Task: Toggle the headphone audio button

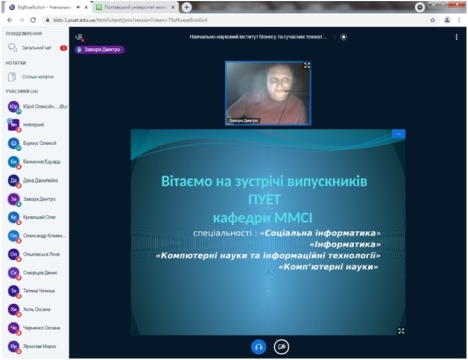Action: [258, 347]
